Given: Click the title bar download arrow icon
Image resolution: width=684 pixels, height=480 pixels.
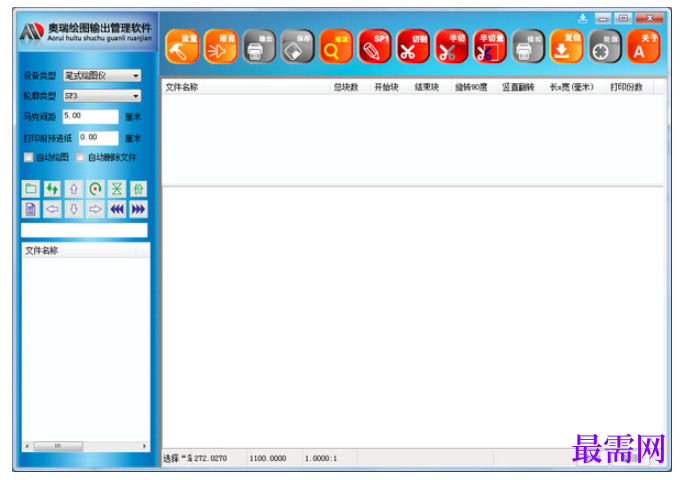Looking at the screenshot, I should (x=582, y=18).
